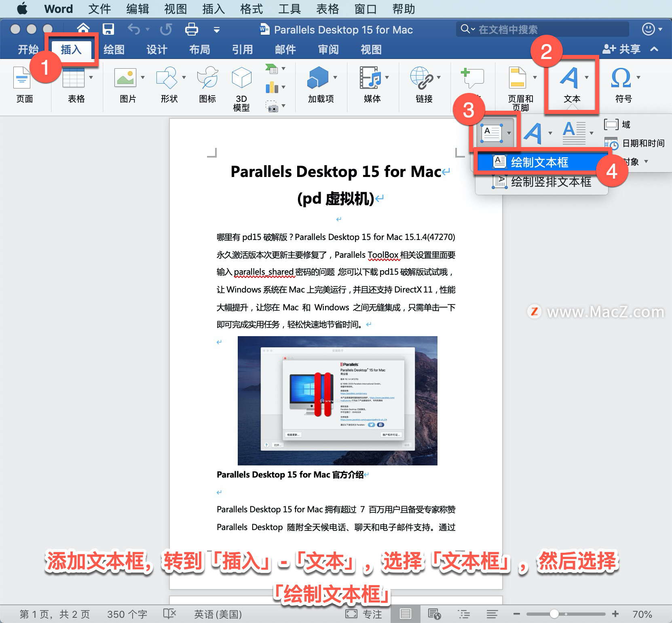Switch to the 布局 ribbon tab
The width and height of the screenshot is (672, 623).
(x=200, y=49)
